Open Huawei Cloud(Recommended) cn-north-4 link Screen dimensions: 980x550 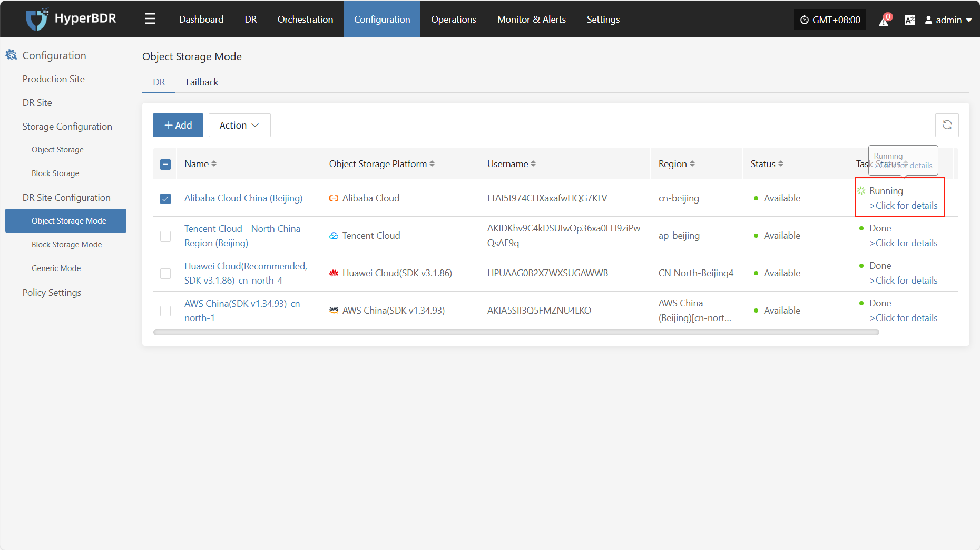246,273
